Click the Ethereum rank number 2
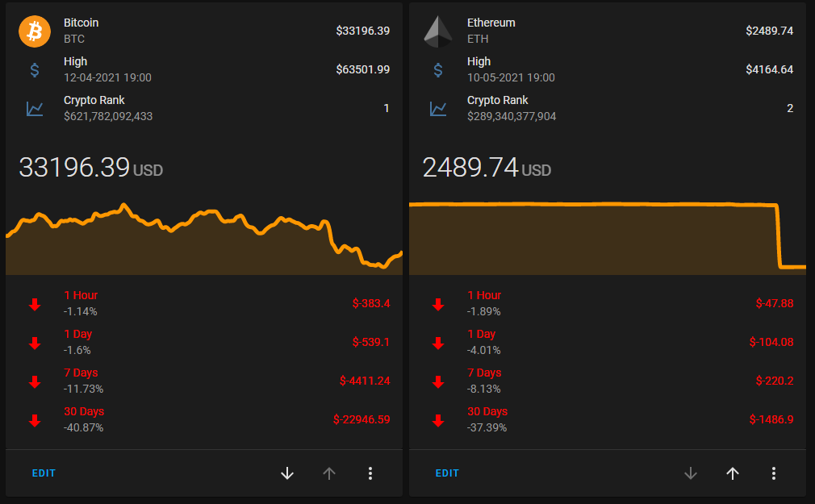The width and height of the screenshot is (815, 504). (790, 109)
